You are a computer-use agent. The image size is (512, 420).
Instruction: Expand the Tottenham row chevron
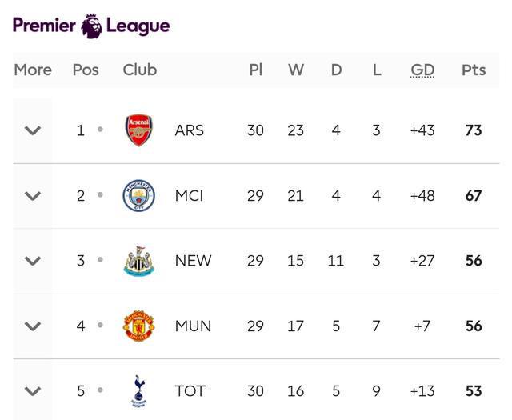(x=33, y=391)
